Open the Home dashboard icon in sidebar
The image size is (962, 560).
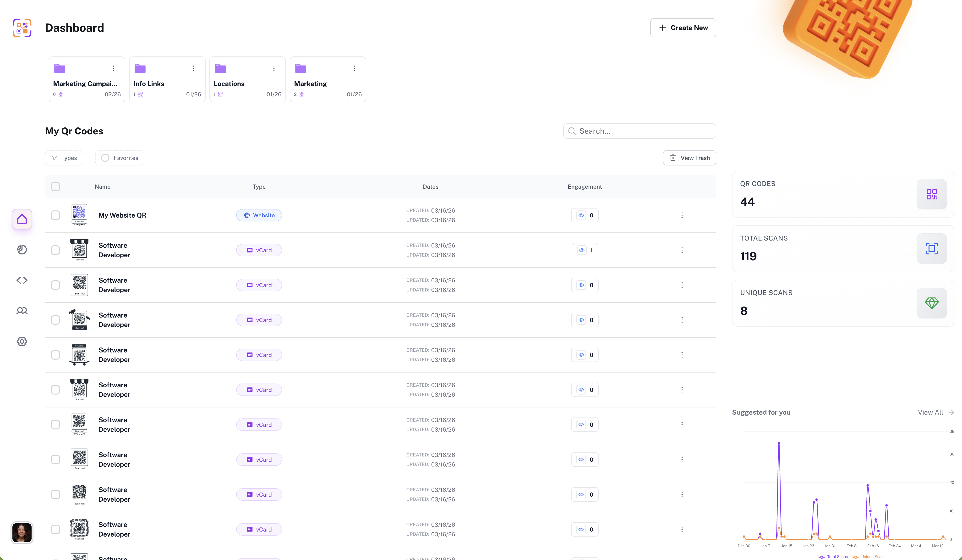pyautogui.click(x=22, y=219)
